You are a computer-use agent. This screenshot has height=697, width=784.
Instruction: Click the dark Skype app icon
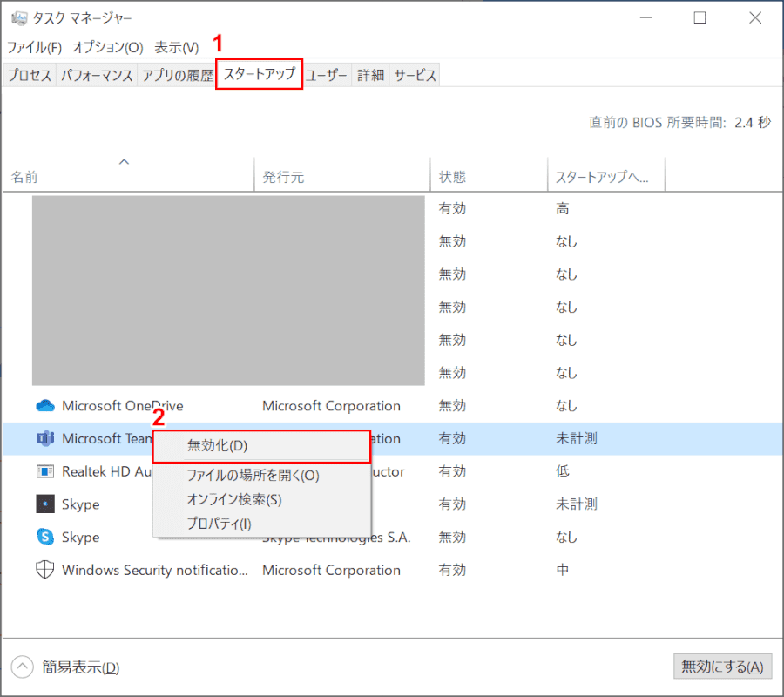(45, 504)
